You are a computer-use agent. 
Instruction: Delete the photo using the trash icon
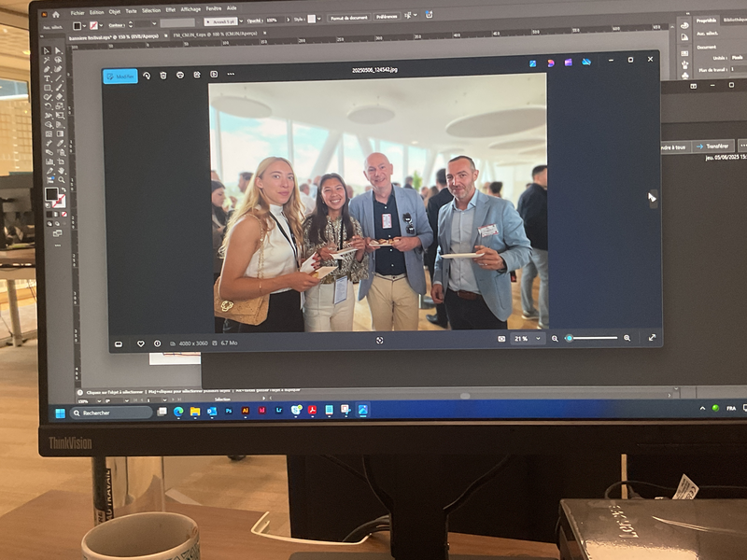pyautogui.click(x=163, y=76)
